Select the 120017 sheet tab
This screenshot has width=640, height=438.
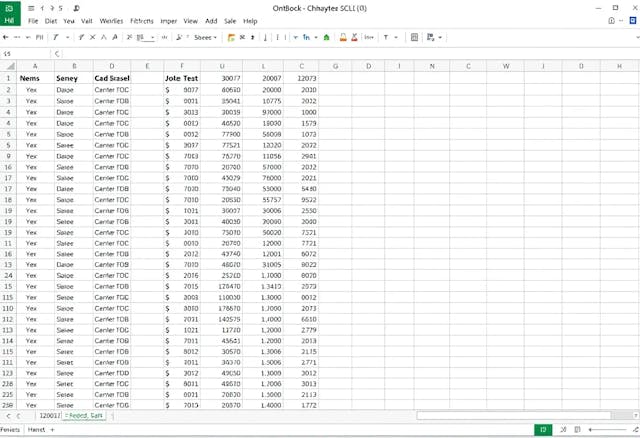(x=49, y=416)
